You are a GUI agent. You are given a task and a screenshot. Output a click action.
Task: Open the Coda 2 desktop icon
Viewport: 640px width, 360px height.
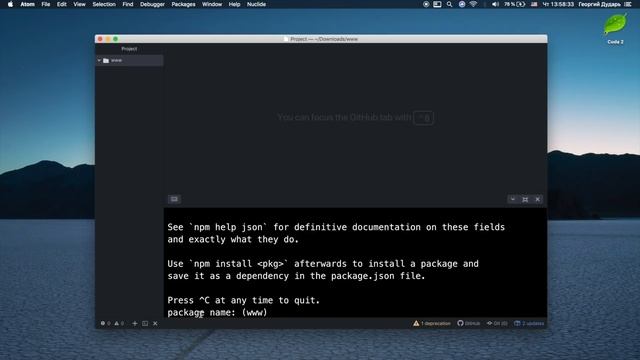pyautogui.click(x=615, y=28)
